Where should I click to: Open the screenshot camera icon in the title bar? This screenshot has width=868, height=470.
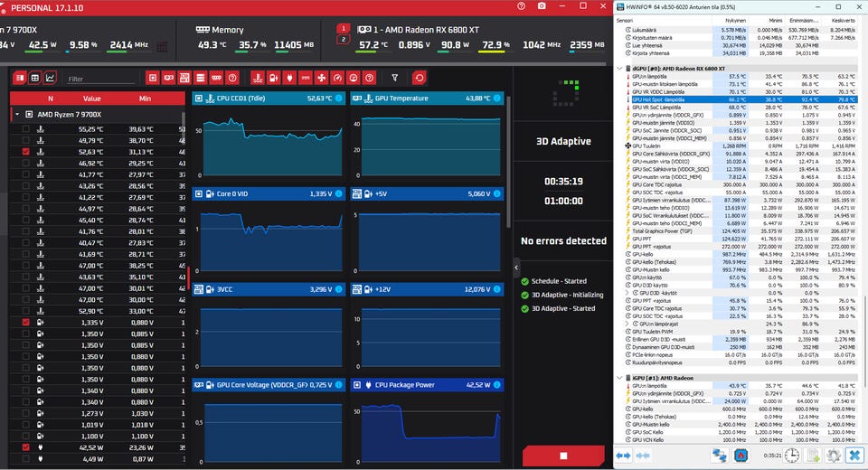tap(542, 6)
